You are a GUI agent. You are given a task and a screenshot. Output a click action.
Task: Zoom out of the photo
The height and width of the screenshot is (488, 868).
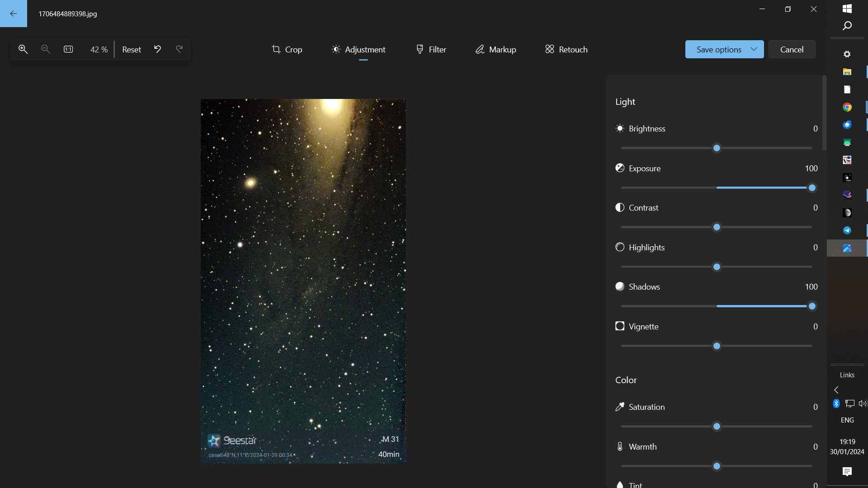(x=46, y=49)
